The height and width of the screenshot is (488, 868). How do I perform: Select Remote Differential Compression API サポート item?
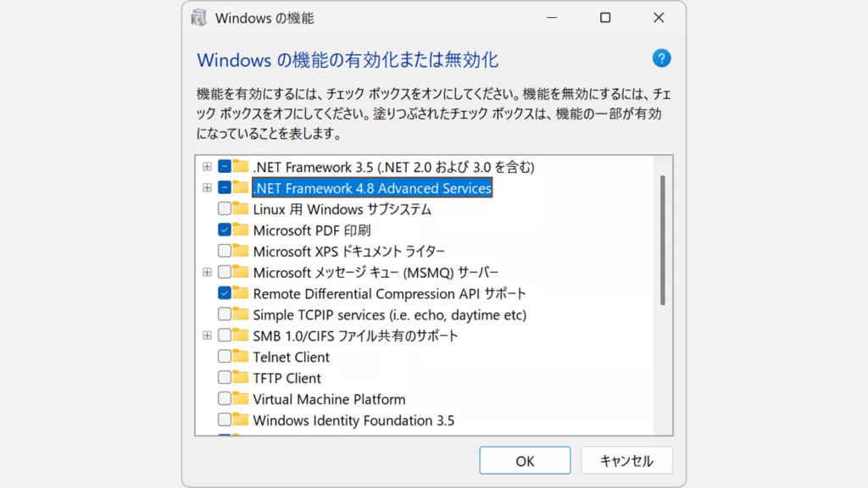point(389,293)
